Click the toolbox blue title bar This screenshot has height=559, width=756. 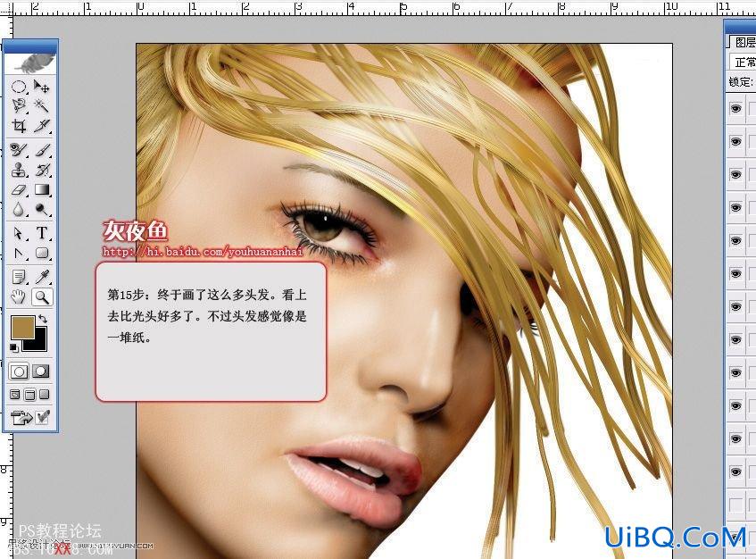(31, 47)
